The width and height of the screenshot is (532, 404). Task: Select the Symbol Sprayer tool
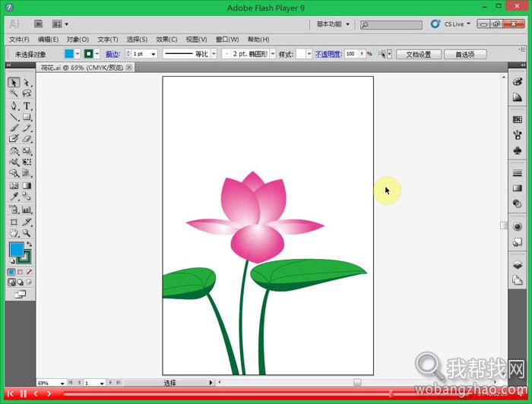coord(14,209)
